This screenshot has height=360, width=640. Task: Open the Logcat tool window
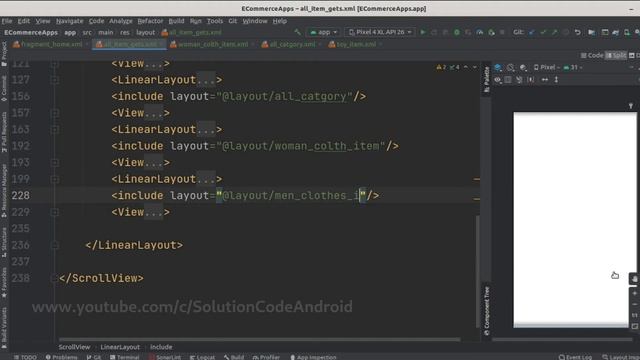[x=202, y=357]
